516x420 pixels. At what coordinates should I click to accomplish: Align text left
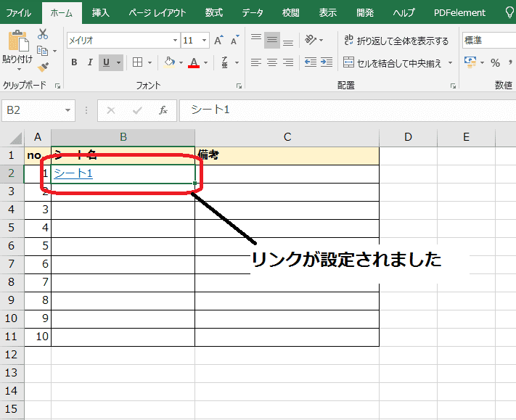click(256, 62)
